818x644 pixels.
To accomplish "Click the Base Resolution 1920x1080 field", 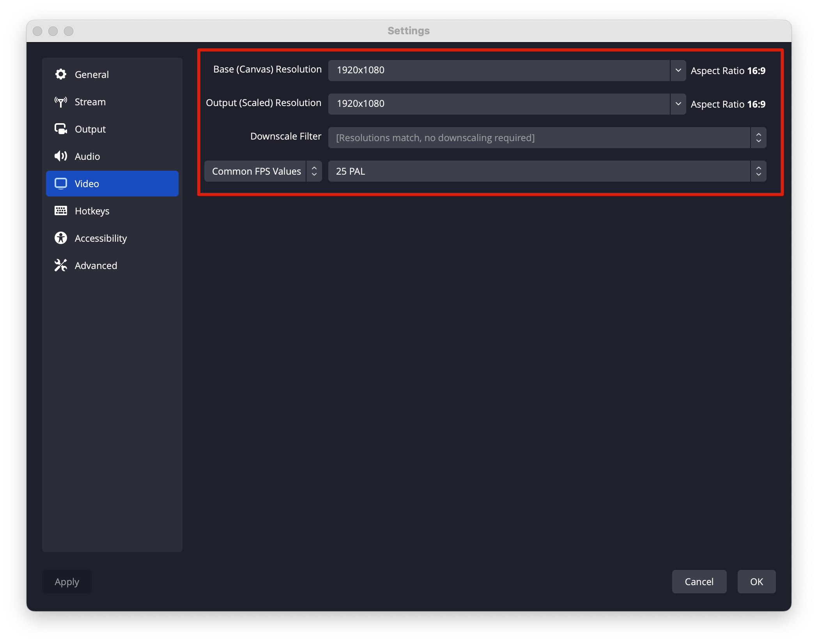I will tap(499, 71).
